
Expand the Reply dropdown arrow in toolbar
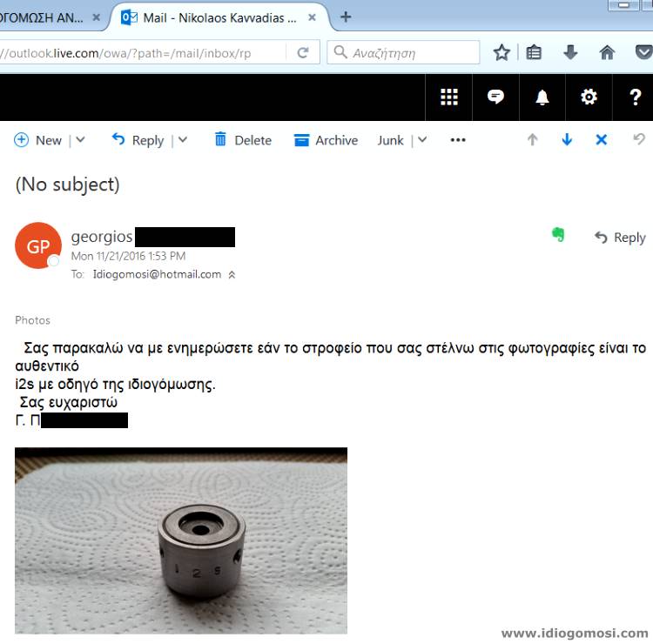(183, 140)
